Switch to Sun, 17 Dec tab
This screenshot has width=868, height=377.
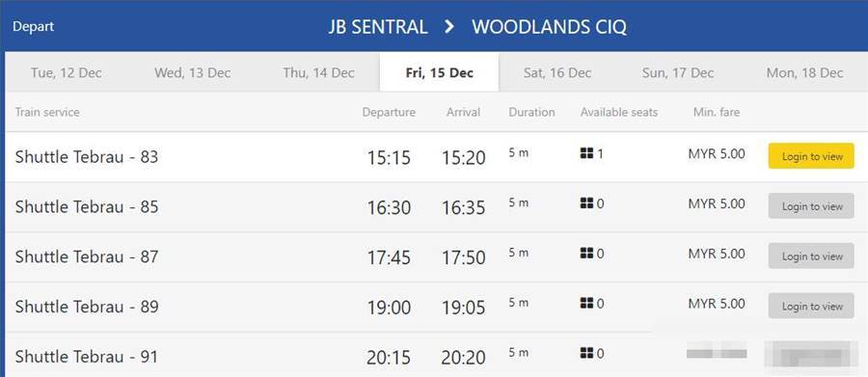tap(678, 72)
